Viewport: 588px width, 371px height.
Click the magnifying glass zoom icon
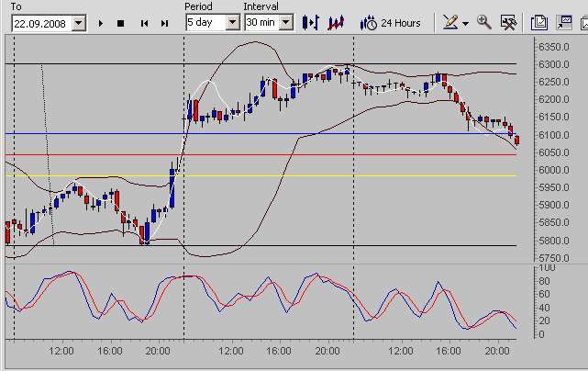pyautogui.click(x=484, y=21)
